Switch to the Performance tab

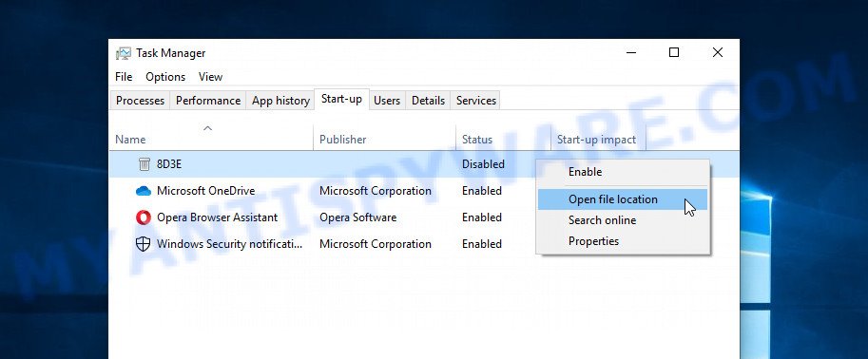pos(208,101)
